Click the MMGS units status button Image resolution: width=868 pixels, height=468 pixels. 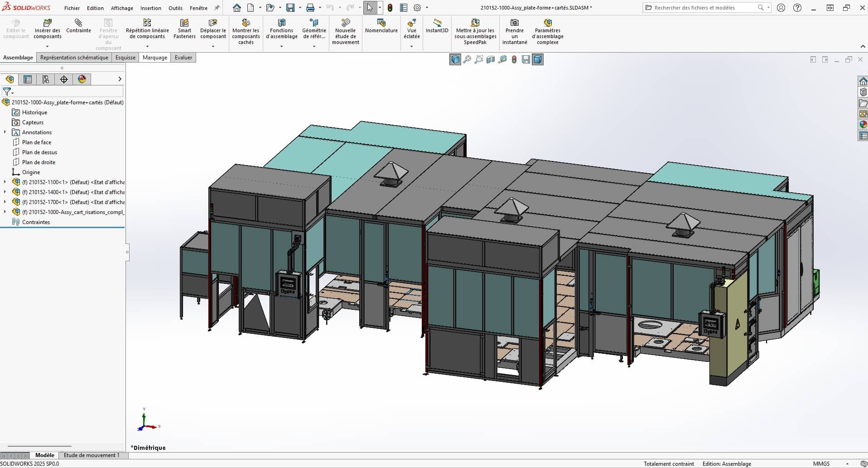(821, 463)
